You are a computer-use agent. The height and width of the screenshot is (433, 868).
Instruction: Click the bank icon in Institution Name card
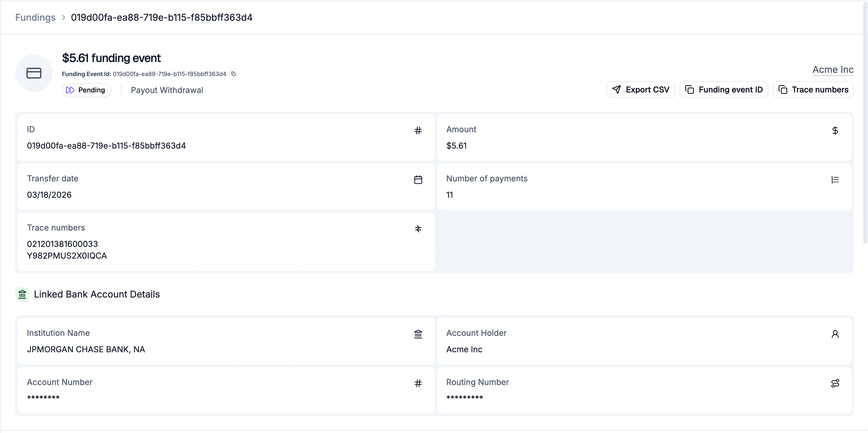(x=418, y=334)
